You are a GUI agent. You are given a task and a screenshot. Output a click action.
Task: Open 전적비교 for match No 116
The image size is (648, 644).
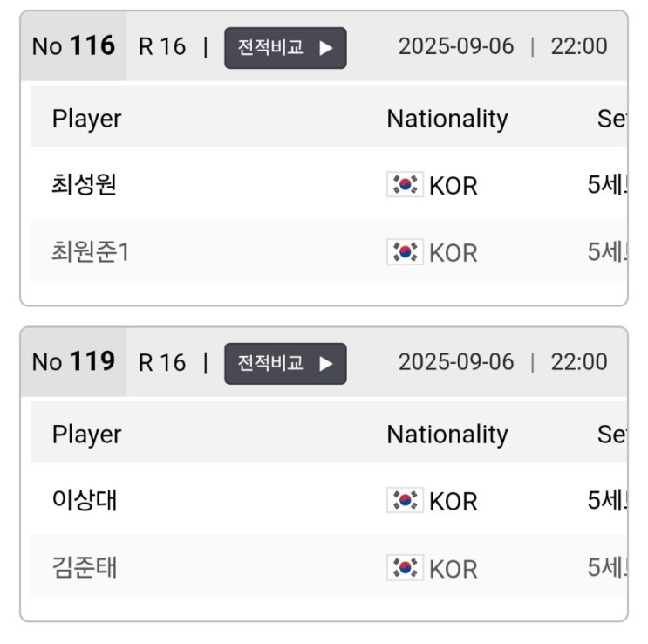285,48
